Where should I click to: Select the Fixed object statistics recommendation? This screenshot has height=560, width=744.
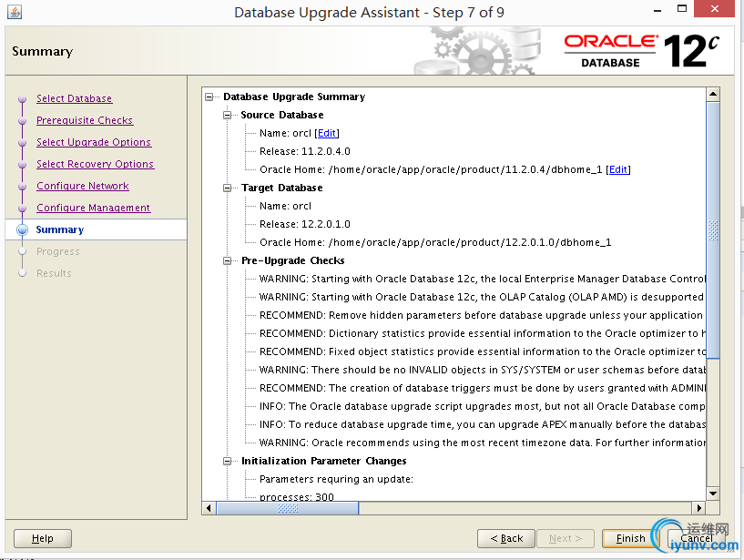point(482,352)
